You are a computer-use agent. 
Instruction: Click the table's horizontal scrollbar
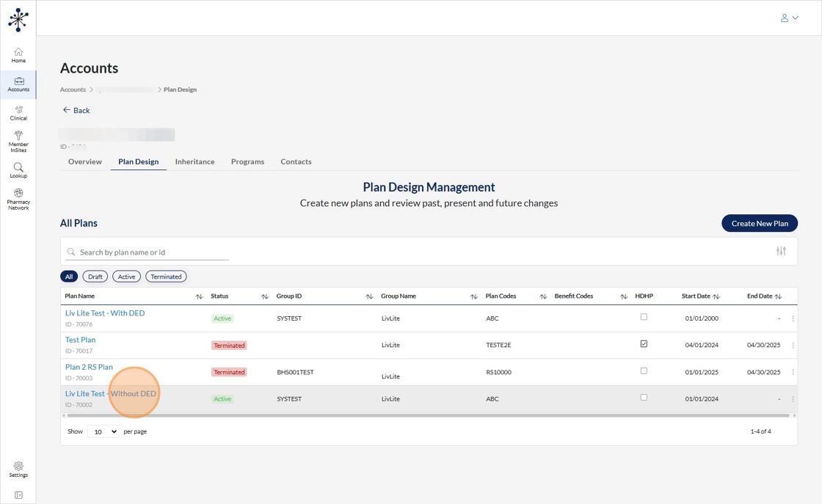(x=426, y=416)
